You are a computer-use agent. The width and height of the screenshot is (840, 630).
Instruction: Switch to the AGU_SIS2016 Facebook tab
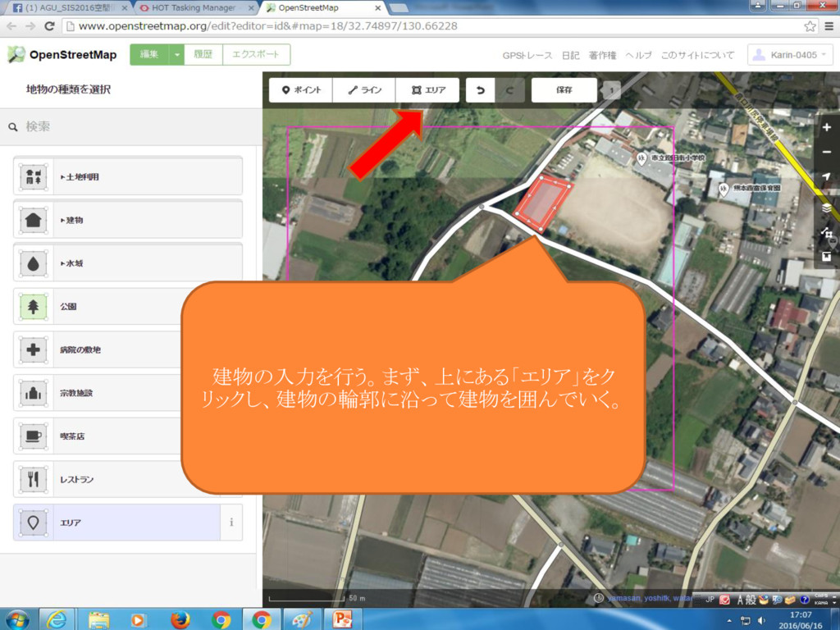70,8
